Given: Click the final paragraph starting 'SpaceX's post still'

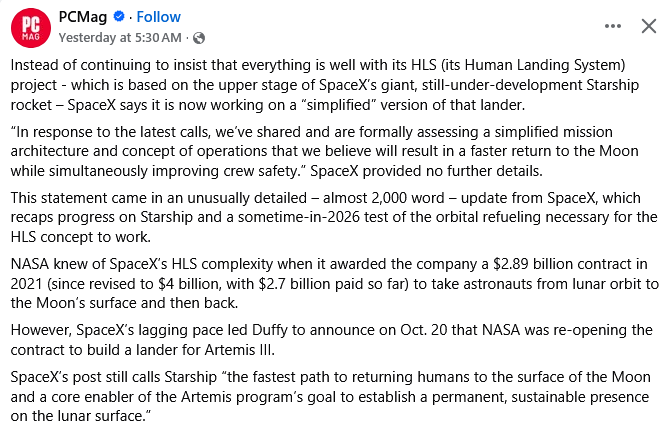Looking at the screenshot, I should pos(330,395).
